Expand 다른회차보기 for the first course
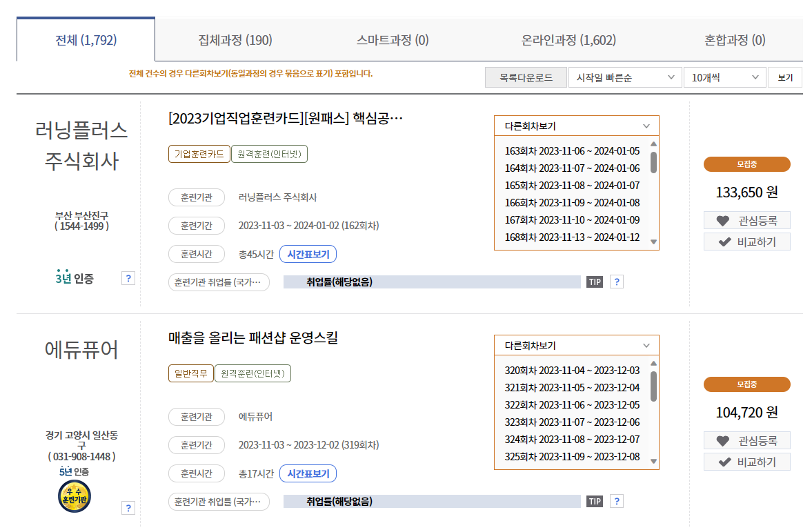Image resolution: width=812 pixels, height=530 pixels. click(x=576, y=126)
